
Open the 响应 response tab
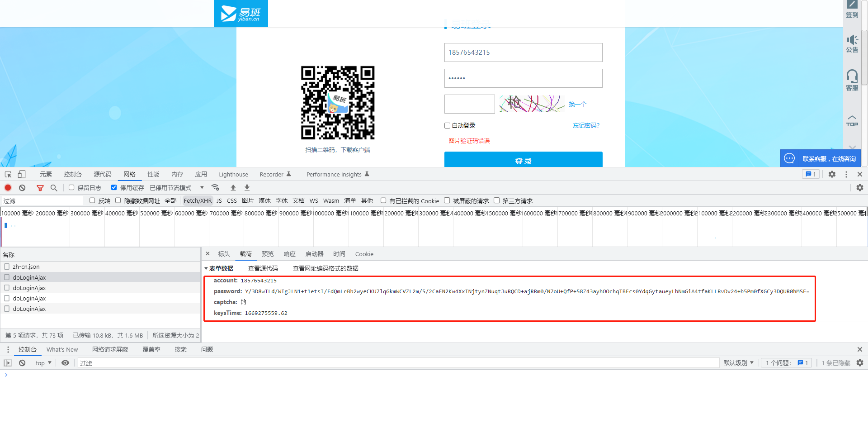[289, 254]
